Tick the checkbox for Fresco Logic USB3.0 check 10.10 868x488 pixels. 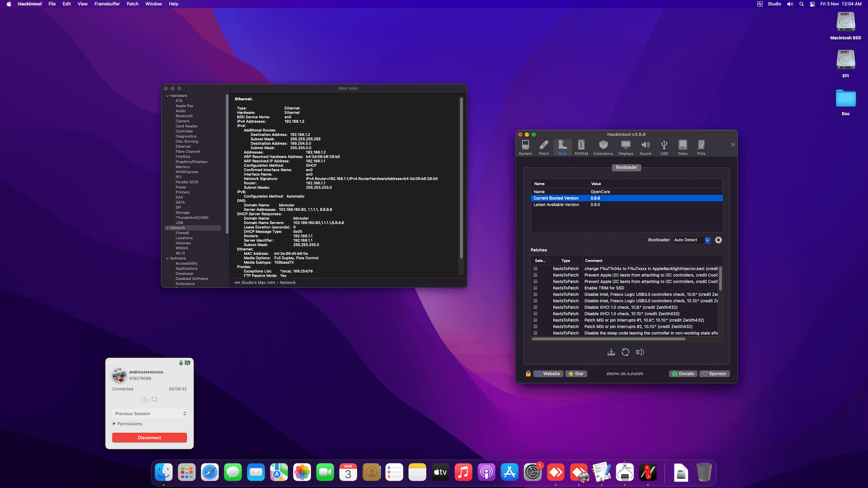(x=535, y=300)
